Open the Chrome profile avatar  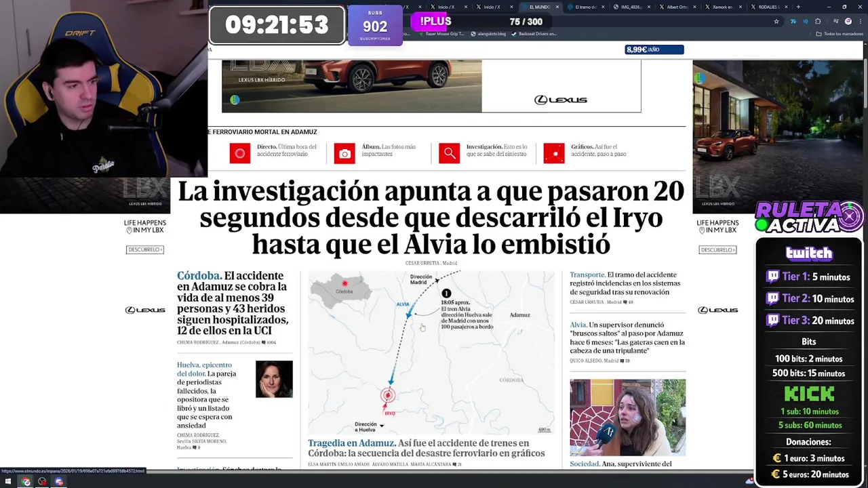click(848, 21)
